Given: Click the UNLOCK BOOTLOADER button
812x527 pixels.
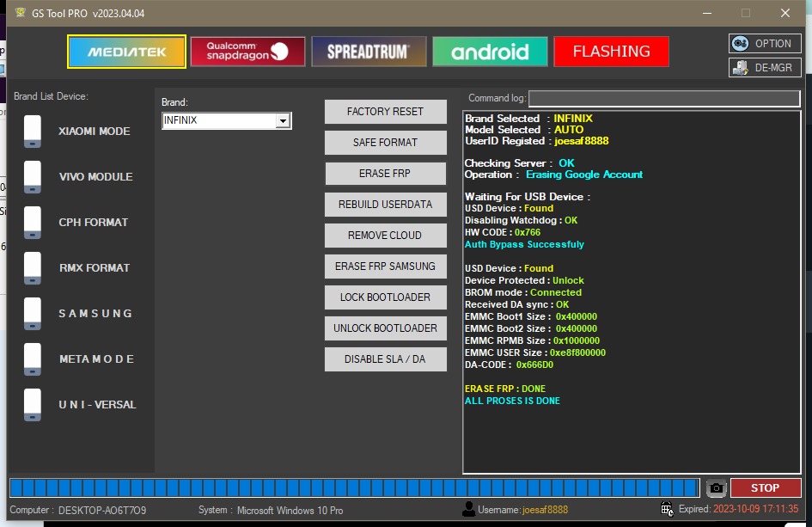Looking at the screenshot, I should click(x=385, y=328).
